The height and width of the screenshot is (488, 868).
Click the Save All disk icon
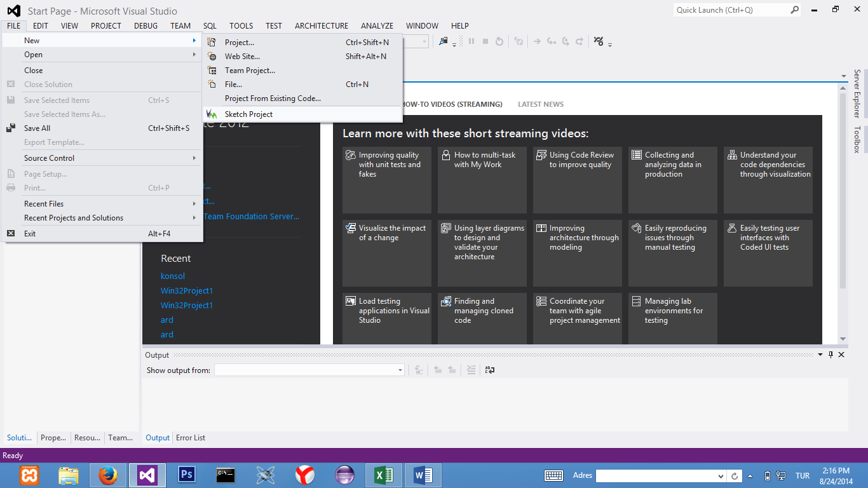[x=11, y=128]
